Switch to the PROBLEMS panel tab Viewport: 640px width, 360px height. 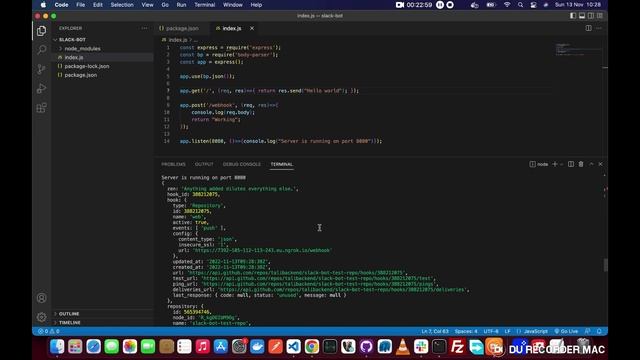click(x=173, y=164)
